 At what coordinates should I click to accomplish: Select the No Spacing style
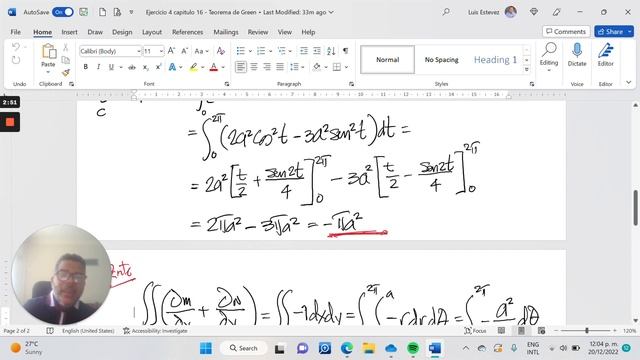(x=441, y=60)
